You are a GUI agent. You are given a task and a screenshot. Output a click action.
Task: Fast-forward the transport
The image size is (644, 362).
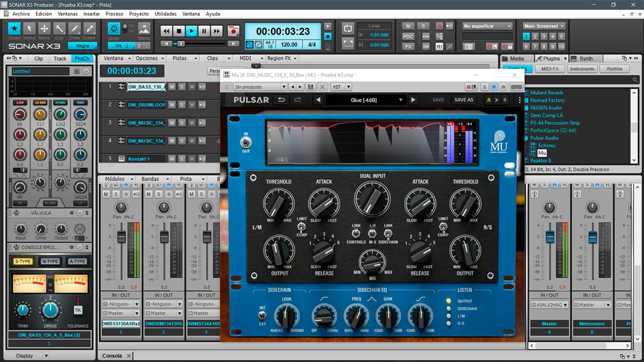(x=216, y=31)
